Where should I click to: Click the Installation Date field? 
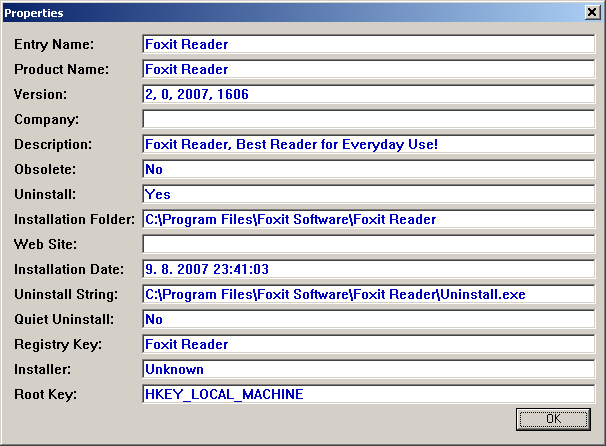click(x=369, y=269)
